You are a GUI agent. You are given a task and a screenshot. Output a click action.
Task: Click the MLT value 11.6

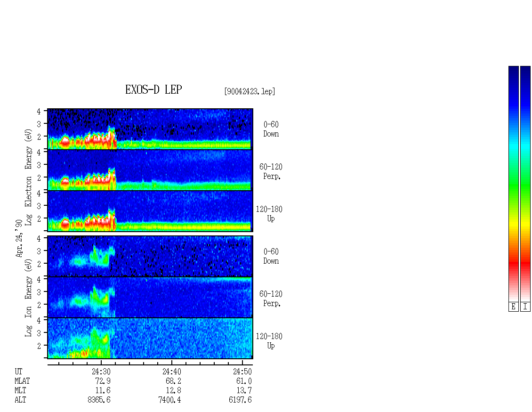(x=103, y=391)
